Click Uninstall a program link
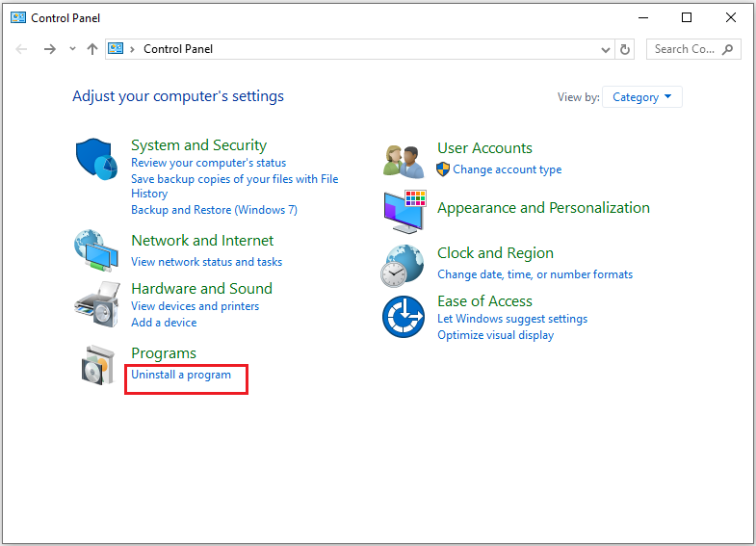The image size is (756, 546). tap(181, 375)
